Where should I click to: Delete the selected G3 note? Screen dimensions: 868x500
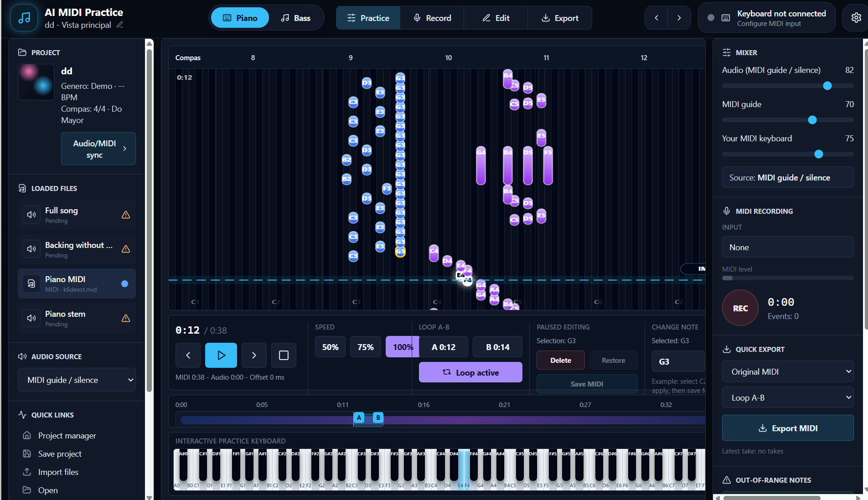(560, 360)
